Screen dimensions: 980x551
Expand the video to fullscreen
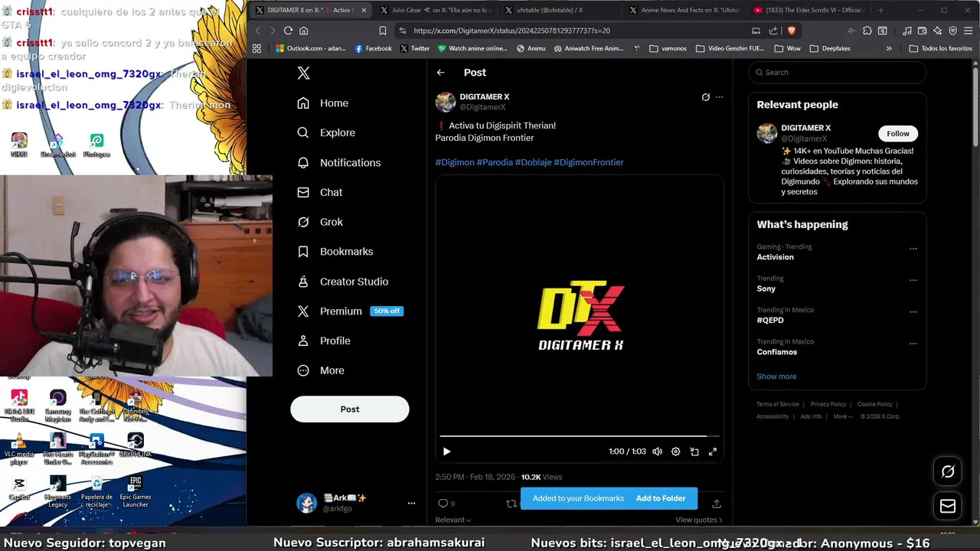pos(713,452)
